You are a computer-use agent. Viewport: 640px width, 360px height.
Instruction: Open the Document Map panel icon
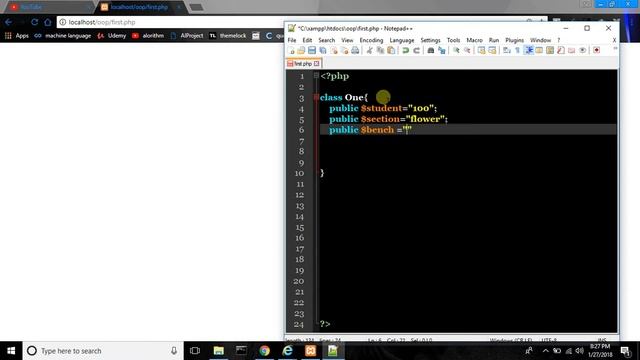coord(550,50)
